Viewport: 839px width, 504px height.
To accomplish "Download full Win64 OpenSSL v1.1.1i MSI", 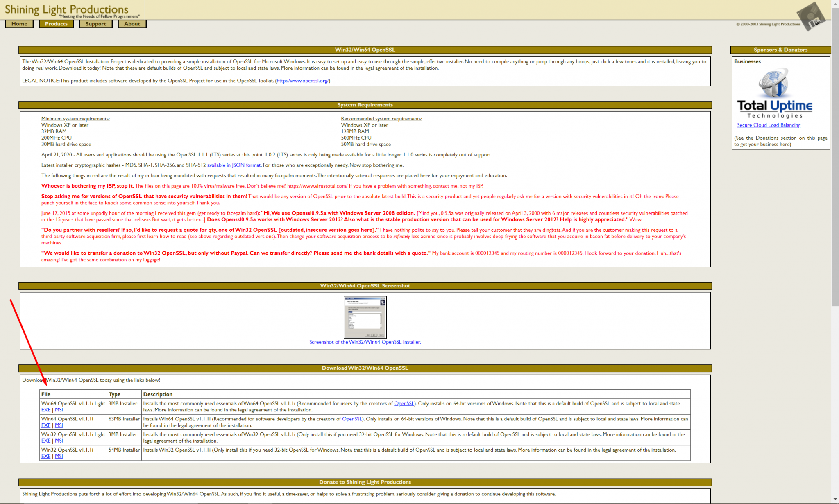I will point(59,425).
